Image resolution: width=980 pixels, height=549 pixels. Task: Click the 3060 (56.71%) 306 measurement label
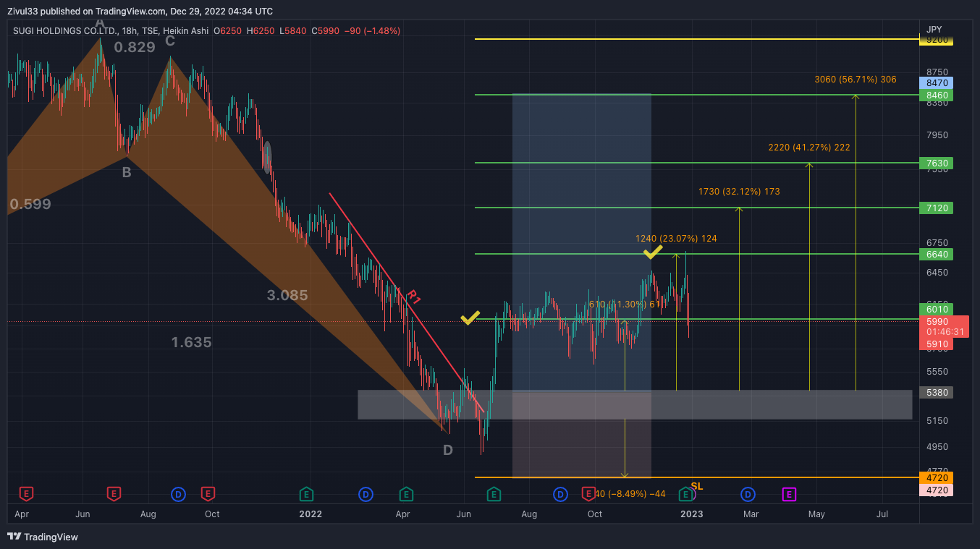(856, 80)
